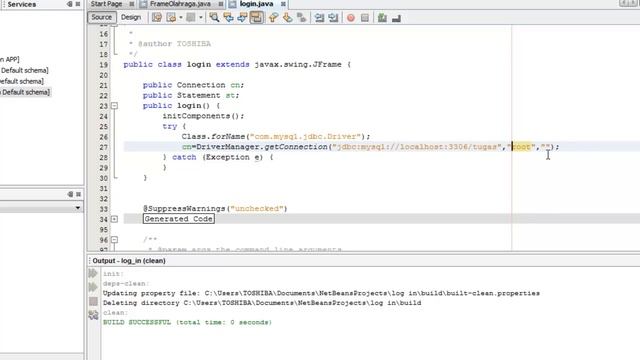Toggle Highlight Search in editor toolbar
Image resolution: width=640 pixels, height=360 pixels.
[x=256, y=18]
